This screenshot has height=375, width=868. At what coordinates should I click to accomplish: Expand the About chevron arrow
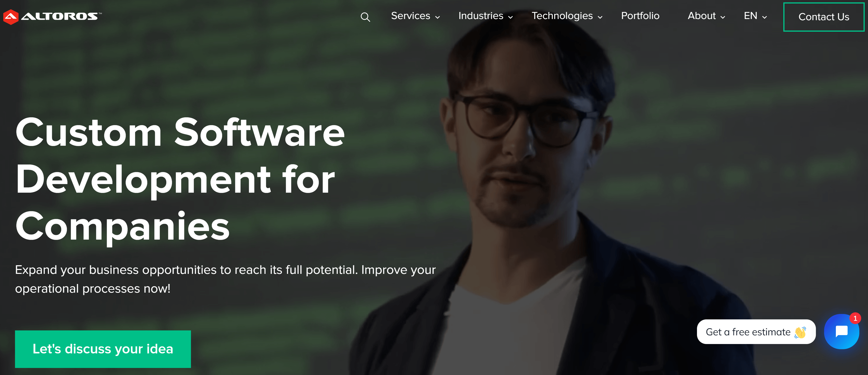(x=723, y=18)
